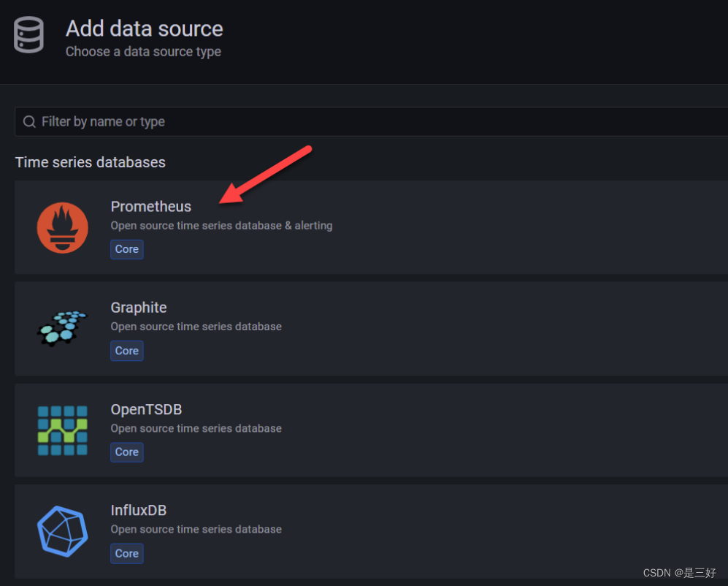The width and height of the screenshot is (728, 586).
Task: Click the 'Time series databases' section heading
Action: click(x=90, y=162)
